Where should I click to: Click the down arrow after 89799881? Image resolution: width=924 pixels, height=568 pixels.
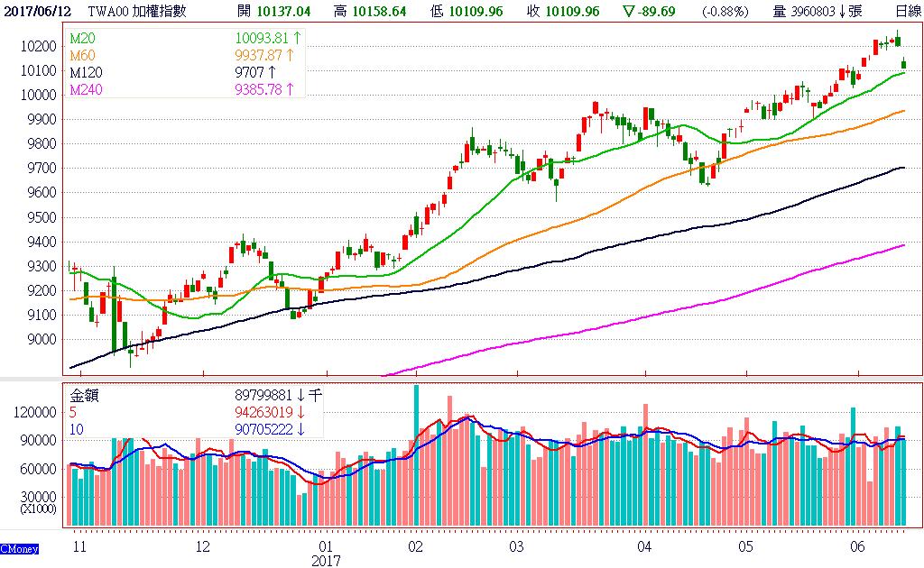[300, 395]
